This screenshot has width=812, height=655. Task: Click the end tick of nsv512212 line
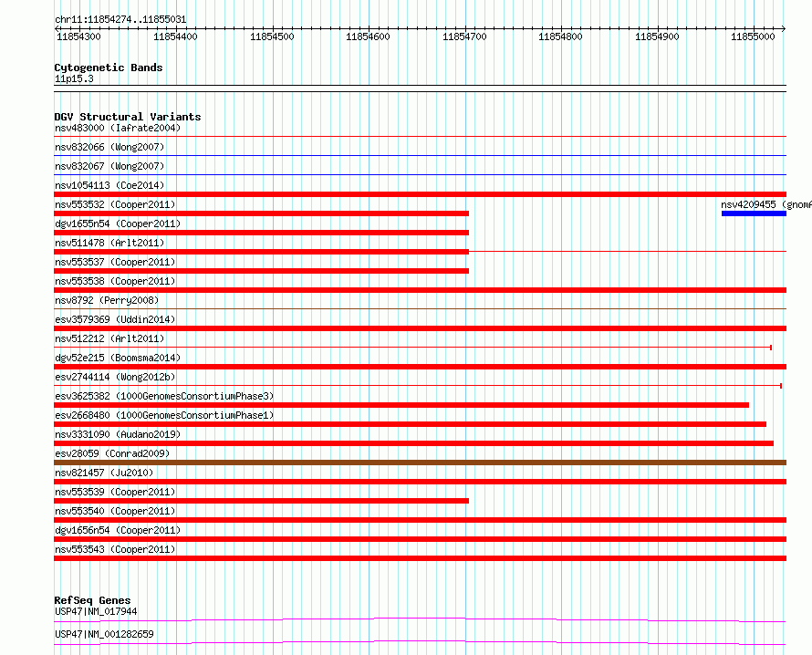[771, 348]
